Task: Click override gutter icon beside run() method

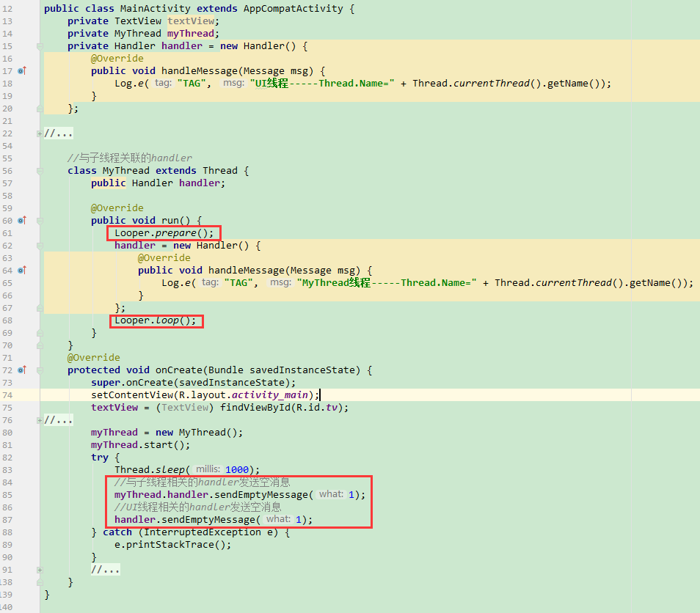Action: (x=22, y=221)
